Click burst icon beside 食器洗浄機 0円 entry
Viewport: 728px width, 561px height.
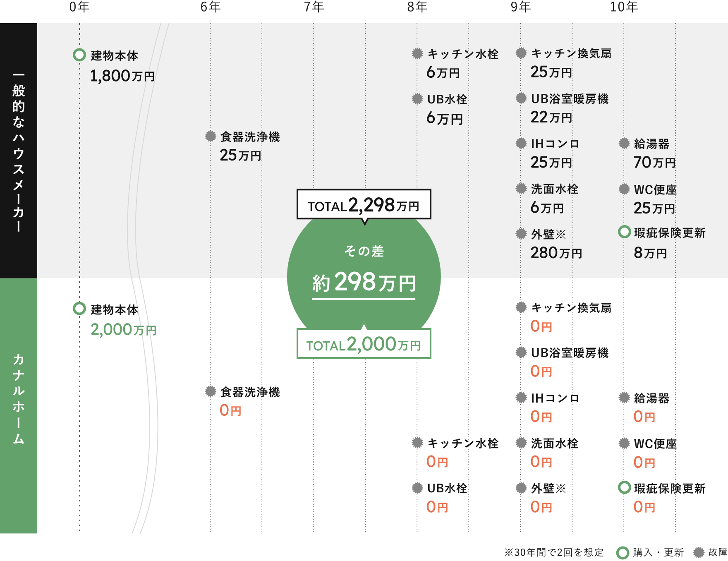211,391
